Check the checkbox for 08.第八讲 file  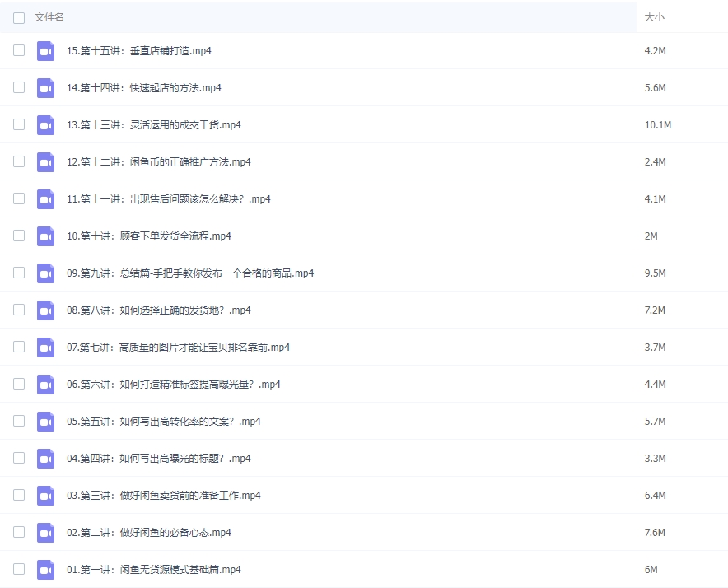point(18,310)
